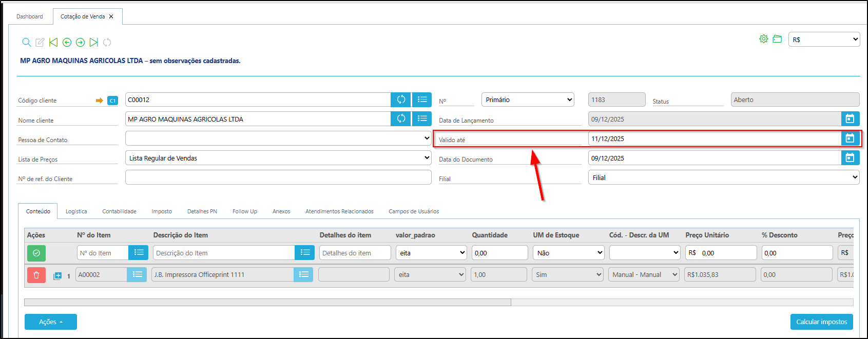Open calendar picker for Valido até
The width and height of the screenshot is (868, 339).
[850, 138]
